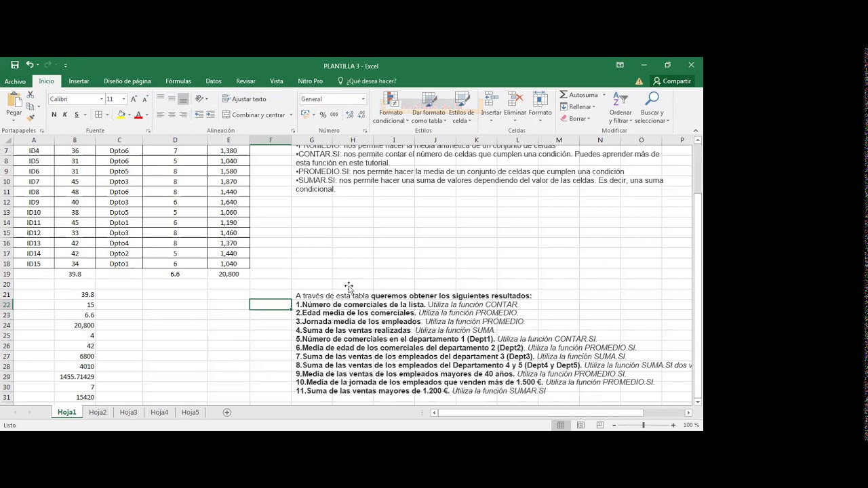Click the Compartir button

pos(672,81)
